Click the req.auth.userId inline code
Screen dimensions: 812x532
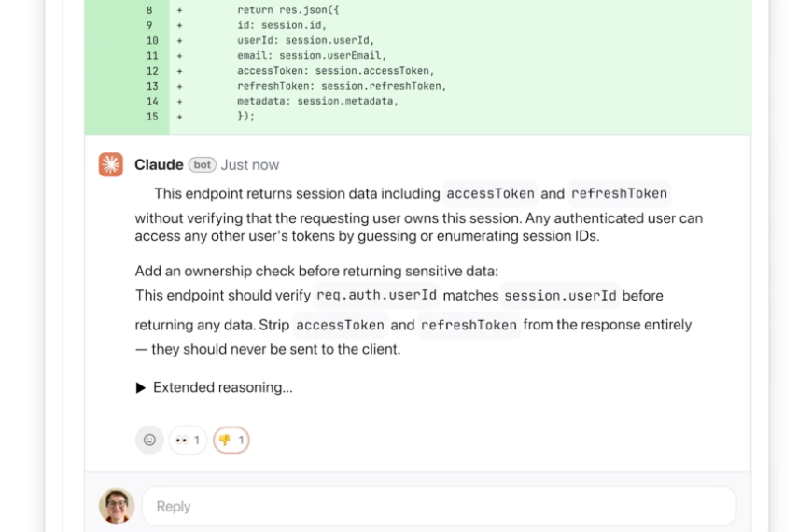click(377, 295)
